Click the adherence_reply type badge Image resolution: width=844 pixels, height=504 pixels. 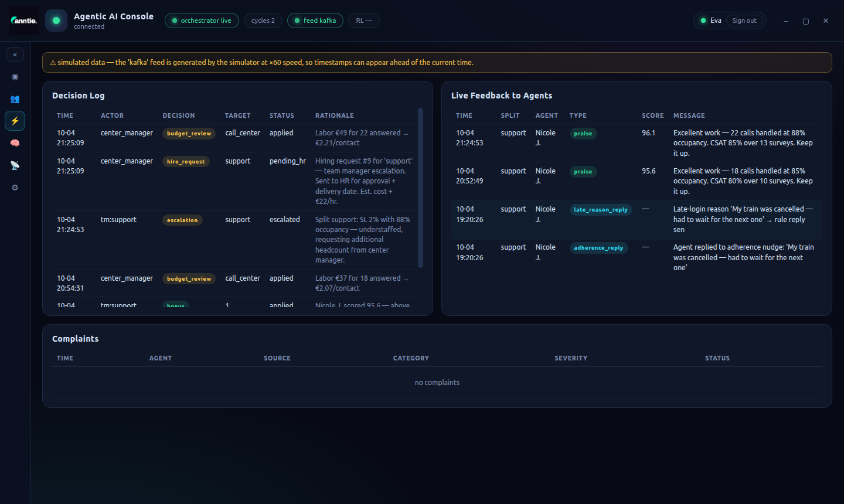click(x=598, y=248)
